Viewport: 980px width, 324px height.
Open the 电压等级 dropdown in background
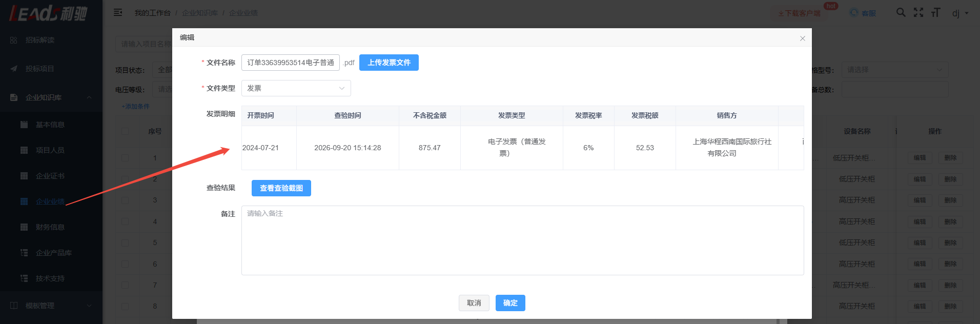[163, 89]
